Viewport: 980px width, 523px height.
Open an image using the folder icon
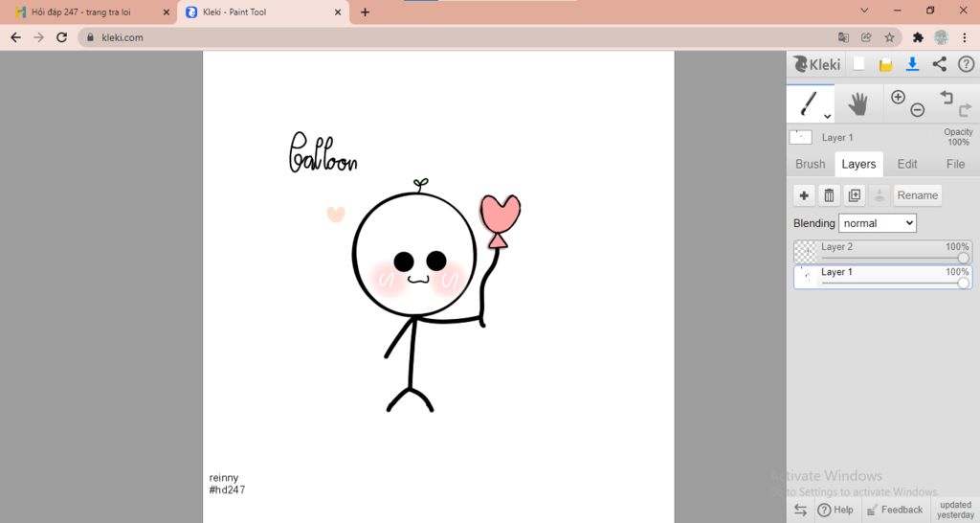point(885,64)
